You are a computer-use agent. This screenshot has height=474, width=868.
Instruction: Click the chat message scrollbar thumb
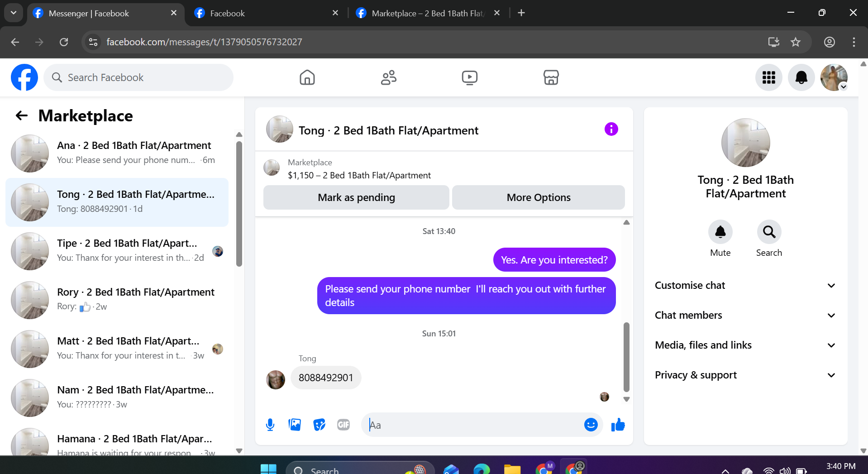[626, 357]
